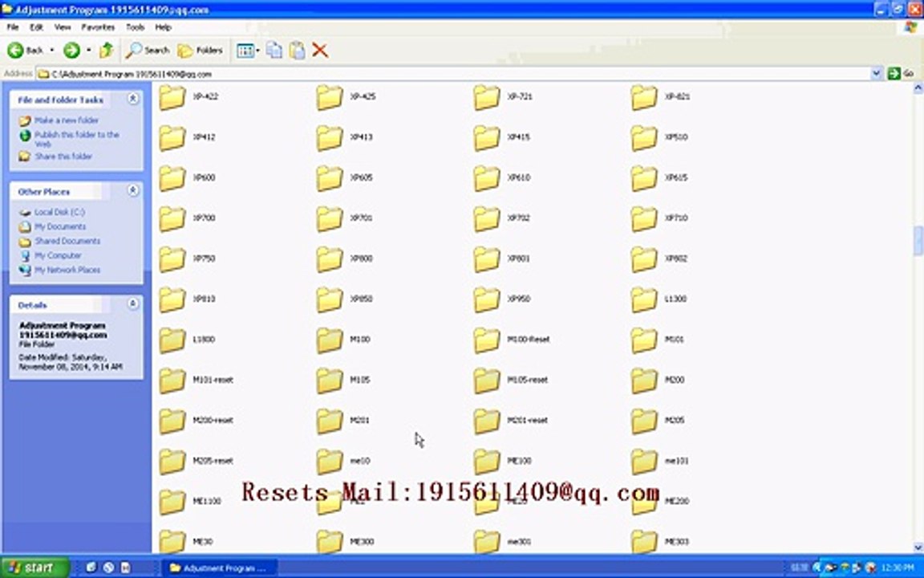Open the Windows start menu
Viewport: 924px width, 578px height.
(x=34, y=568)
